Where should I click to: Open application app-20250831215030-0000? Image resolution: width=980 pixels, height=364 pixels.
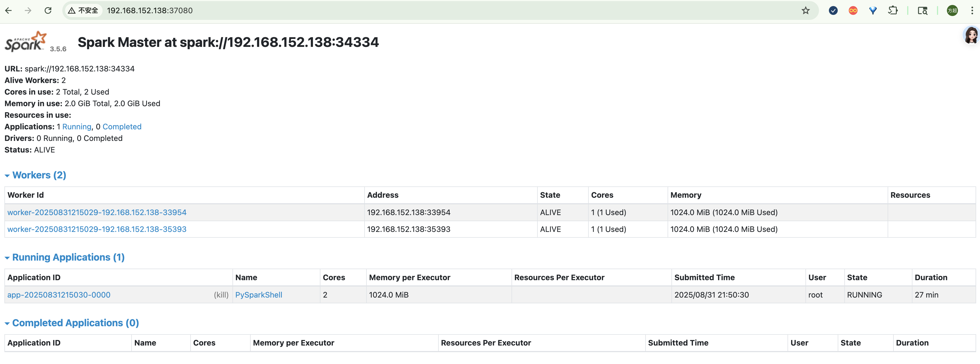pyautogui.click(x=59, y=295)
